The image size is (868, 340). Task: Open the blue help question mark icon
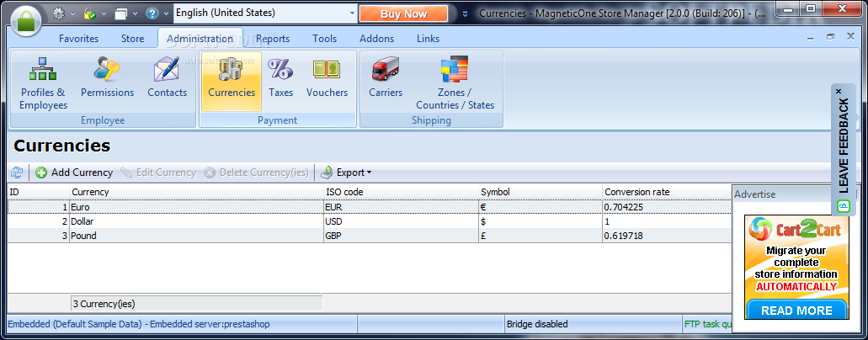[x=153, y=13]
